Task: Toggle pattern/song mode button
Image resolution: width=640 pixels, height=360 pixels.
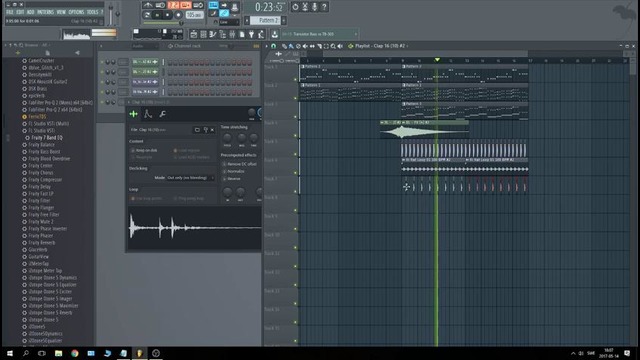Action: 147,15
